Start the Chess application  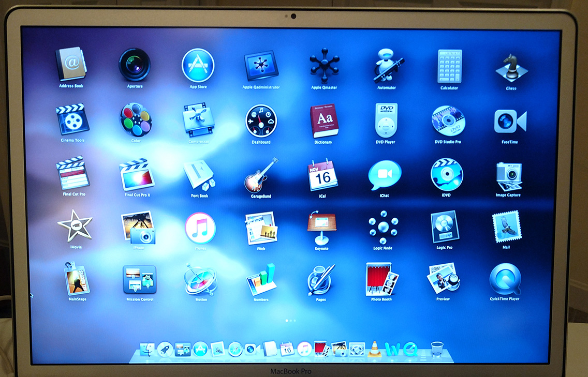[x=511, y=67]
